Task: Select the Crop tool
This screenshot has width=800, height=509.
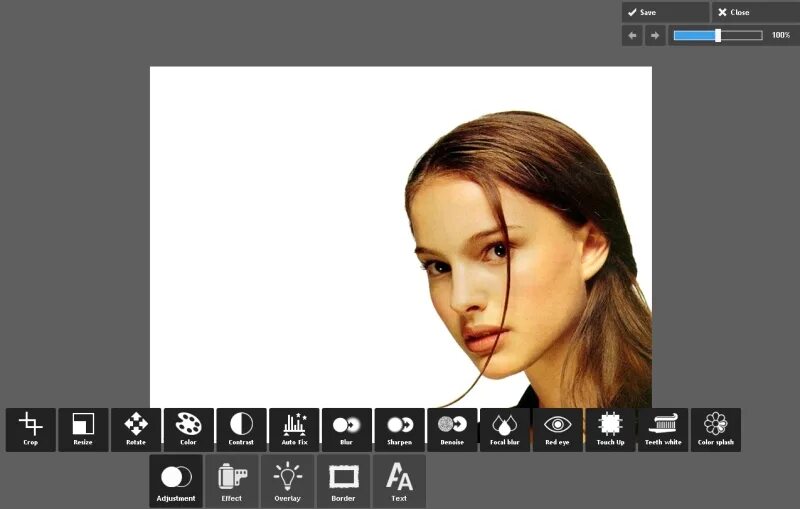Action: coord(31,429)
